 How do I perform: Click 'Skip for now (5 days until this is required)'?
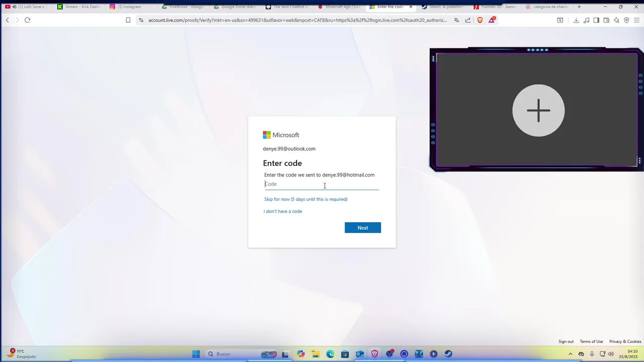tap(306, 199)
